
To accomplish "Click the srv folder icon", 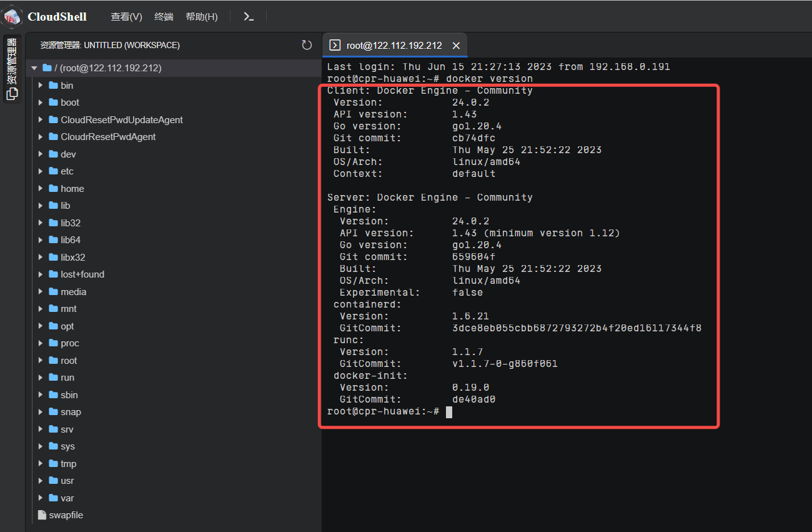I will point(53,429).
